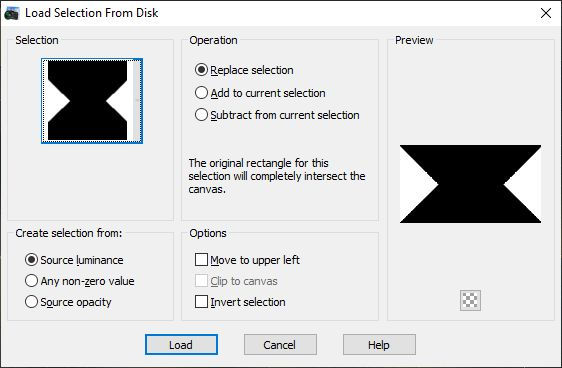The width and height of the screenshot is (562, 368).
Task: Choose Subtract from current selection
Action: [x=277, y=115]
